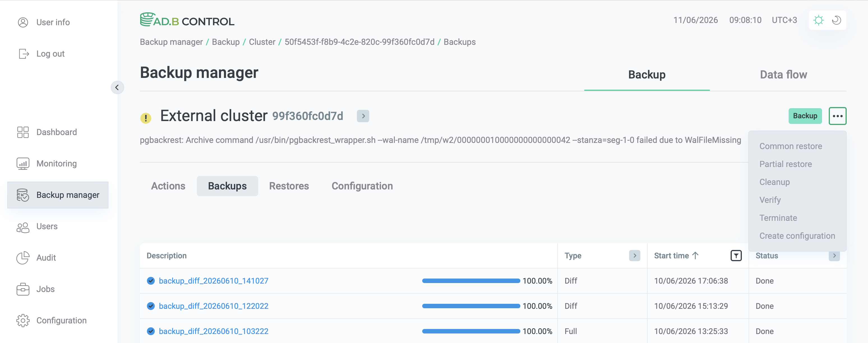Collapse the left sidebar with chevron

point(117,88)
